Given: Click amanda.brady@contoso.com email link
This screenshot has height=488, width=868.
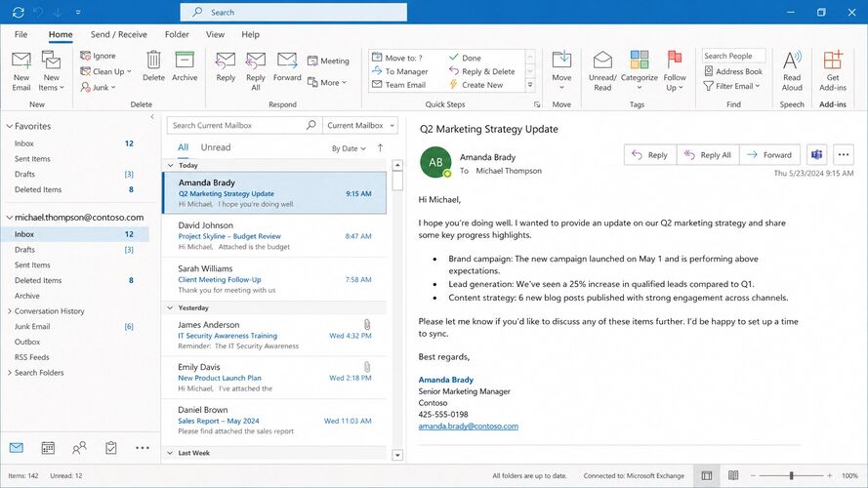Looking at the screenshot, I should pos(469,427).
